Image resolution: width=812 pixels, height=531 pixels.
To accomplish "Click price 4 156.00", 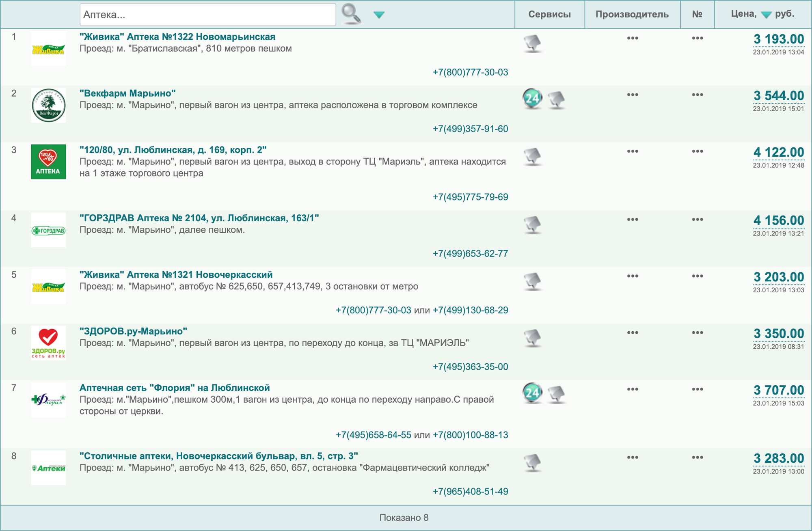I will coord(779,220).
